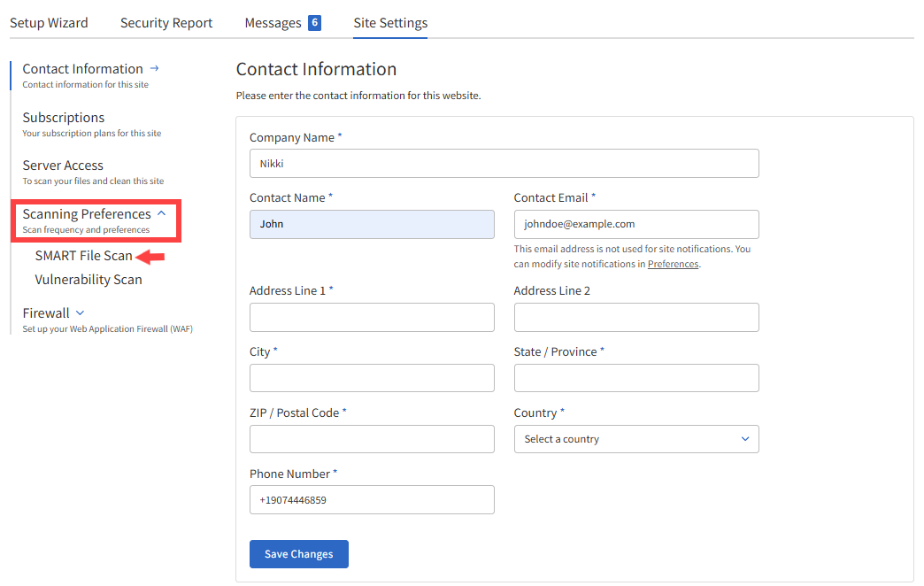Open the Subscriptions section in sidebar

click(x=63, y=117)
